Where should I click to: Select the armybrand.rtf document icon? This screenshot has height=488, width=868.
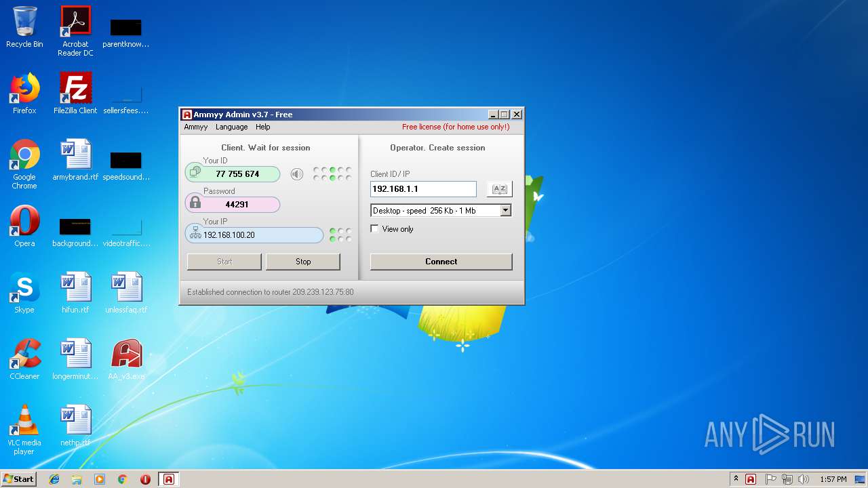[75, 160]
